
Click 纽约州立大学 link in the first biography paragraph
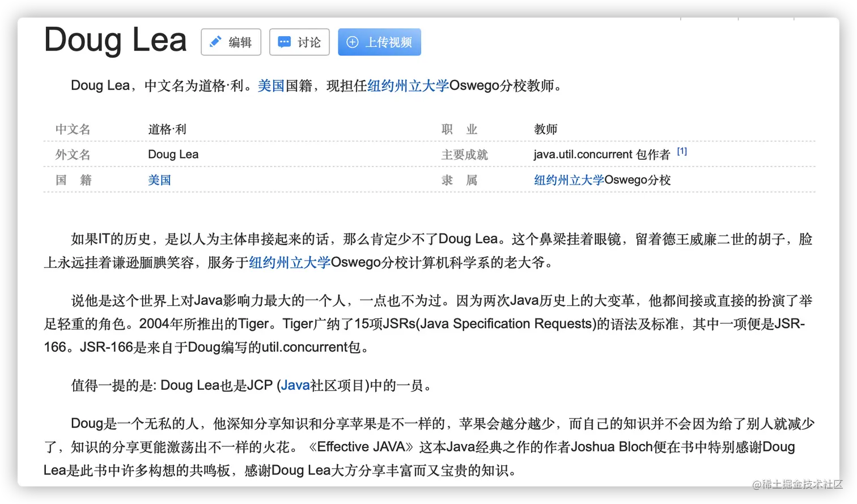click(x=289, y=262)
